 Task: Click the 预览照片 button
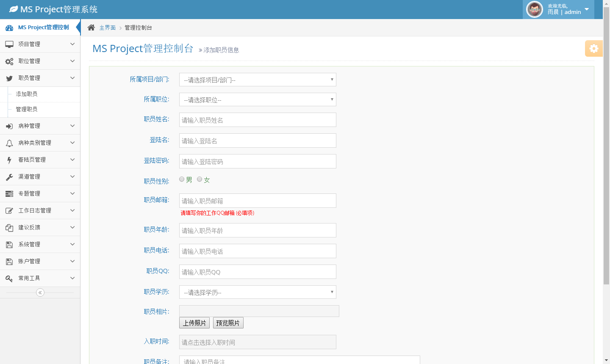click(228, 323)
